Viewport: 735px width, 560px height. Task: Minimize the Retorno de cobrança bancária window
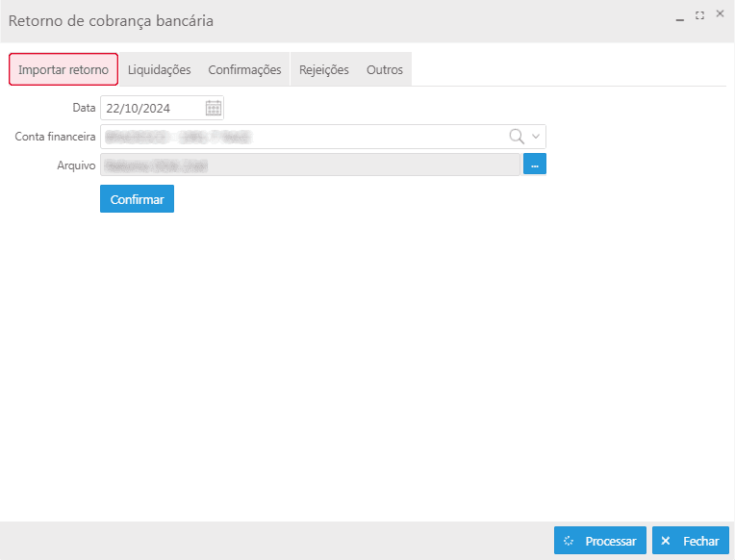click(x=679, y=16)
